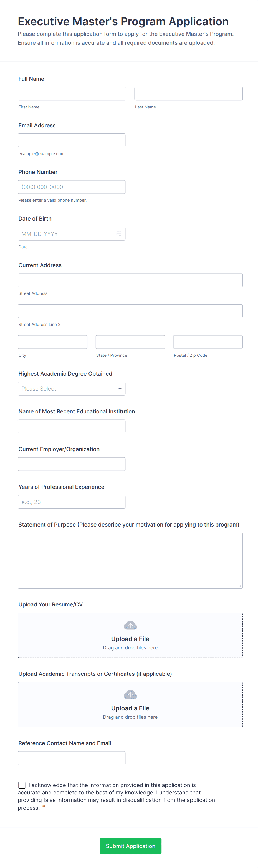Click the cloud upload icon for Academic Transcripts

[x=130, y=694]
